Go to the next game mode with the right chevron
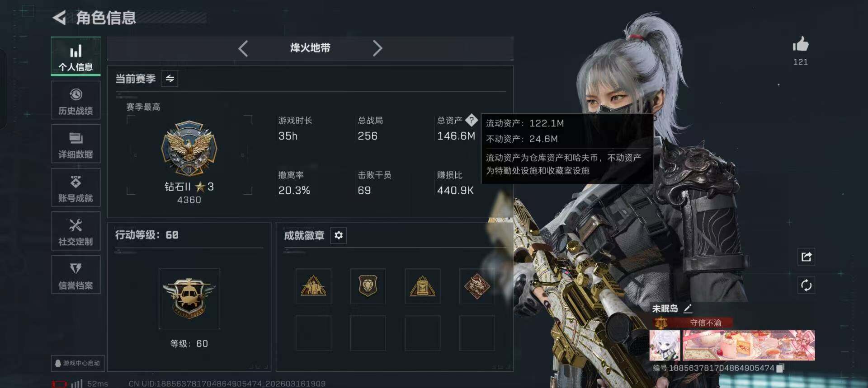The image size is (868, 388). pyautogui.click(x=377, y=48)
